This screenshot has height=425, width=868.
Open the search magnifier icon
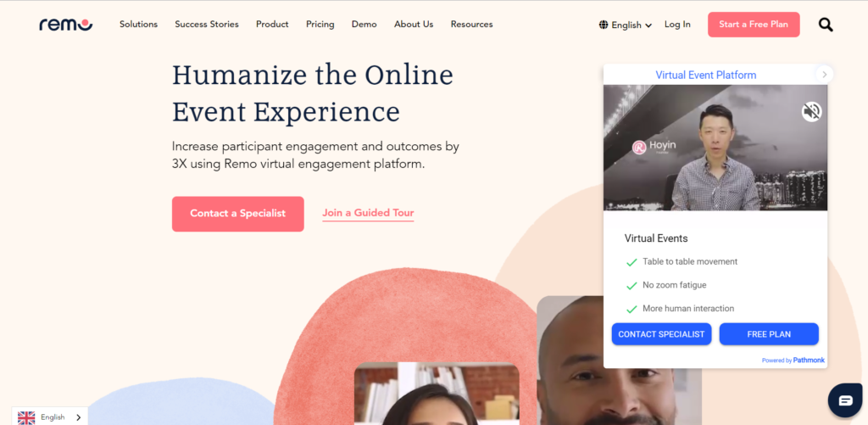pos(826,25)
